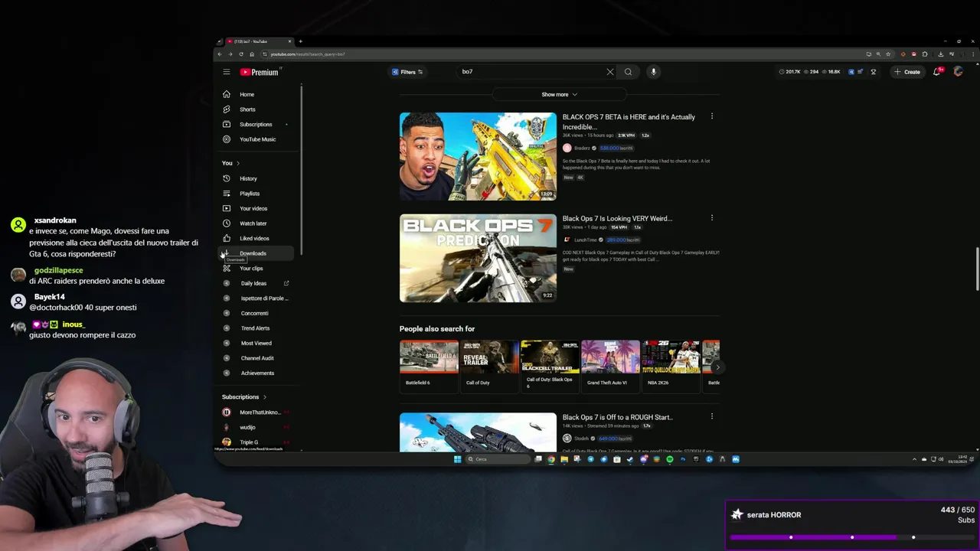Click the Create button

906,72
